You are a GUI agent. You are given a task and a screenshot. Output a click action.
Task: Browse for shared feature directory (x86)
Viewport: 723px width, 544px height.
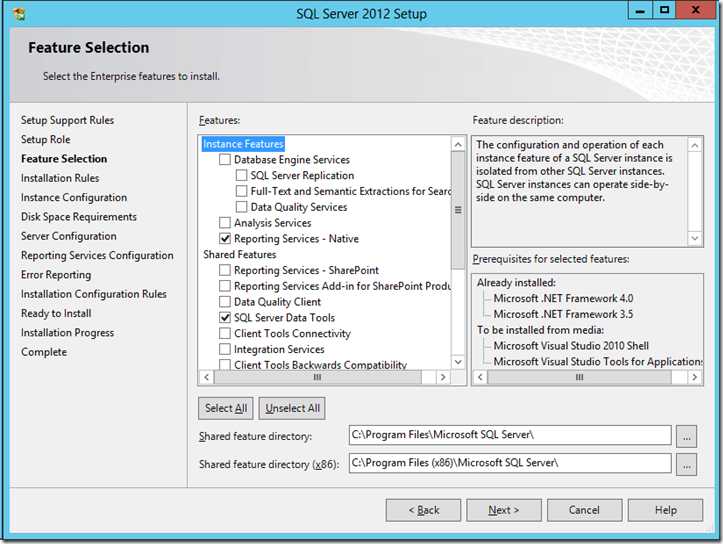pyautogui.click(x=687, y=465)
